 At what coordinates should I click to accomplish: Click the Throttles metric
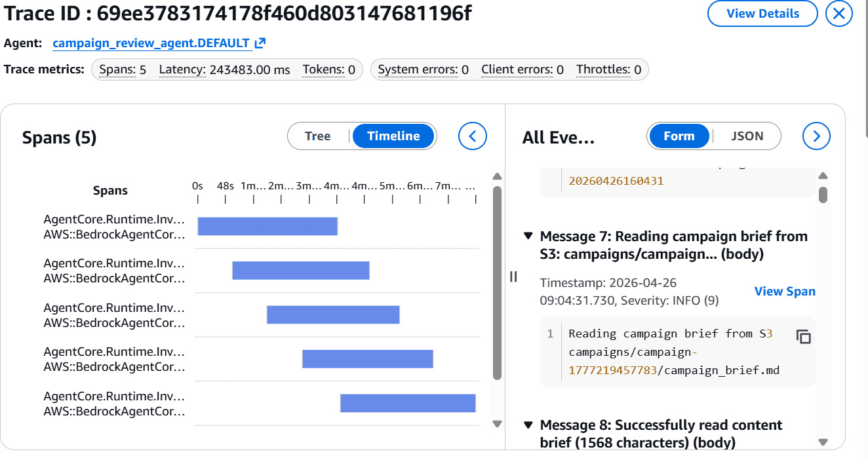pyautogui.click(x=609, y=69)
